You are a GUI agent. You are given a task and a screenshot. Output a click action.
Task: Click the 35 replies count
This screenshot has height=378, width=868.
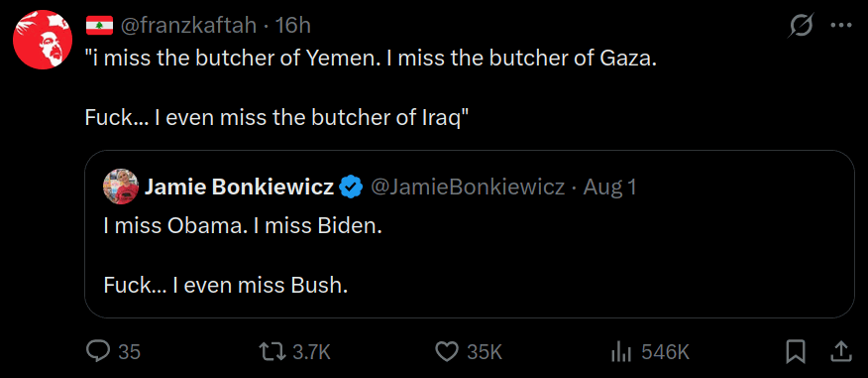click(130, 351)
